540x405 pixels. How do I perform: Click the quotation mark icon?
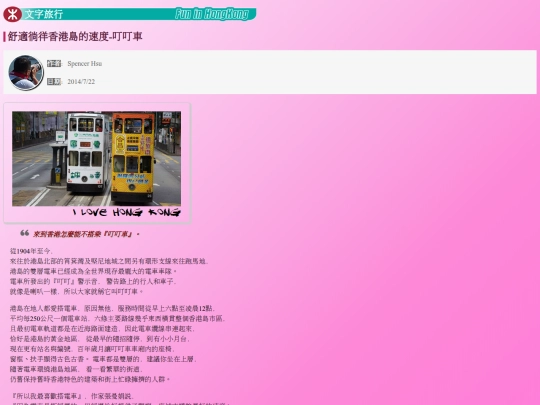(24, 233)
